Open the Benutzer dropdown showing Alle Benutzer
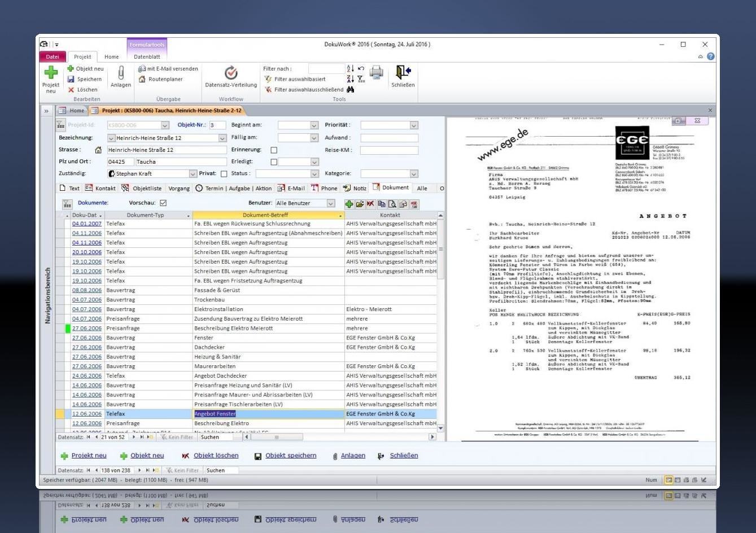Viewport: 756px width, 533px height. click(331, 203)
